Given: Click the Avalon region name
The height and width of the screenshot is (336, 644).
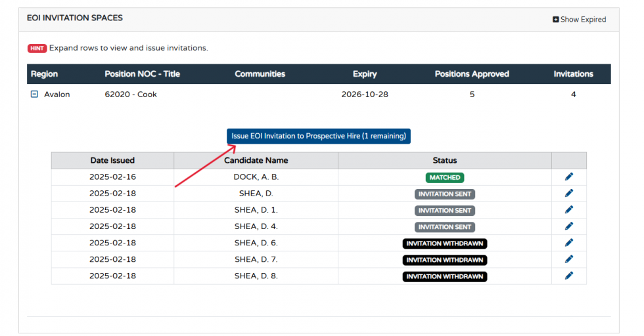Looking at the screenshot, I should 57,94.
